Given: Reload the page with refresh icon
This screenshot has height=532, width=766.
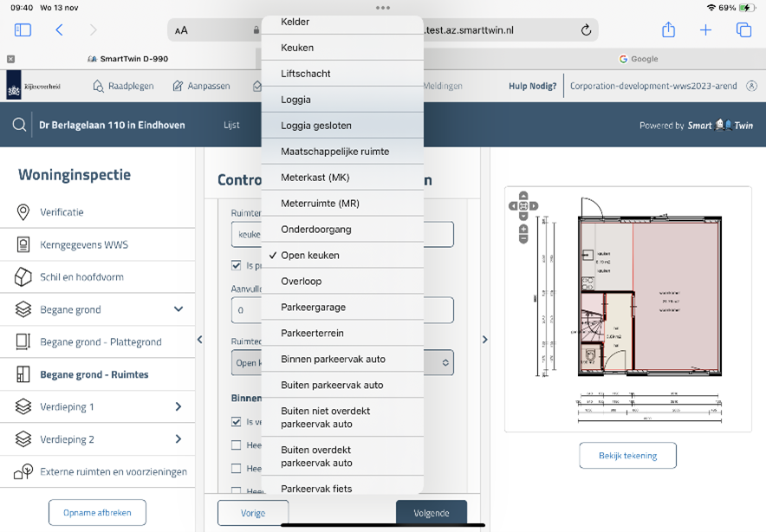Looking at the screenshot, I should [586, 30].
